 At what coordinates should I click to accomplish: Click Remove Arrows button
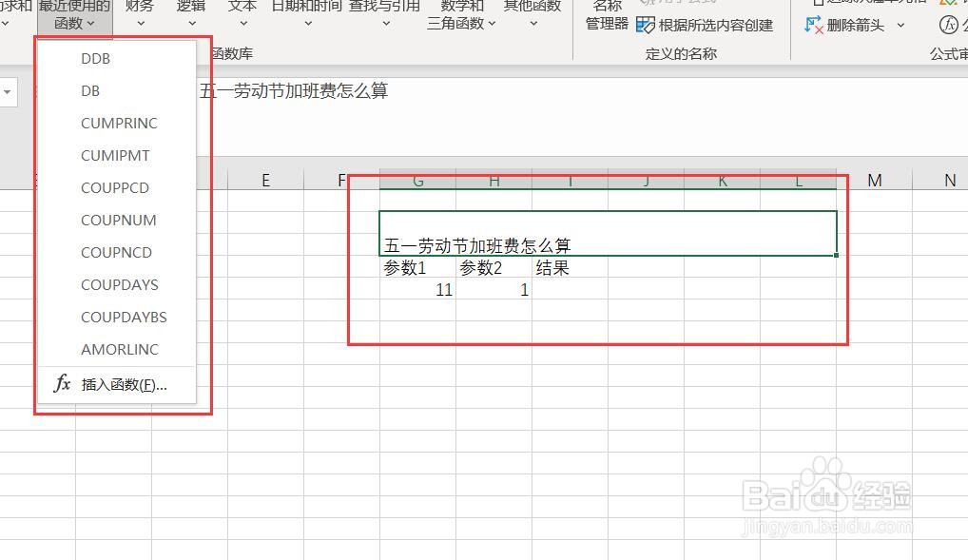coord(844,26)
